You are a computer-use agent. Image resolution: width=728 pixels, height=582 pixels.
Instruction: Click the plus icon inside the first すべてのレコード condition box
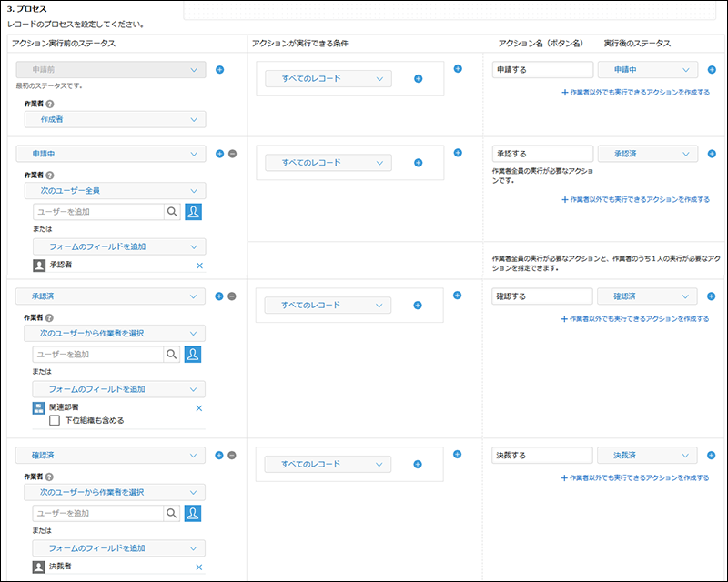coord(417,79)
